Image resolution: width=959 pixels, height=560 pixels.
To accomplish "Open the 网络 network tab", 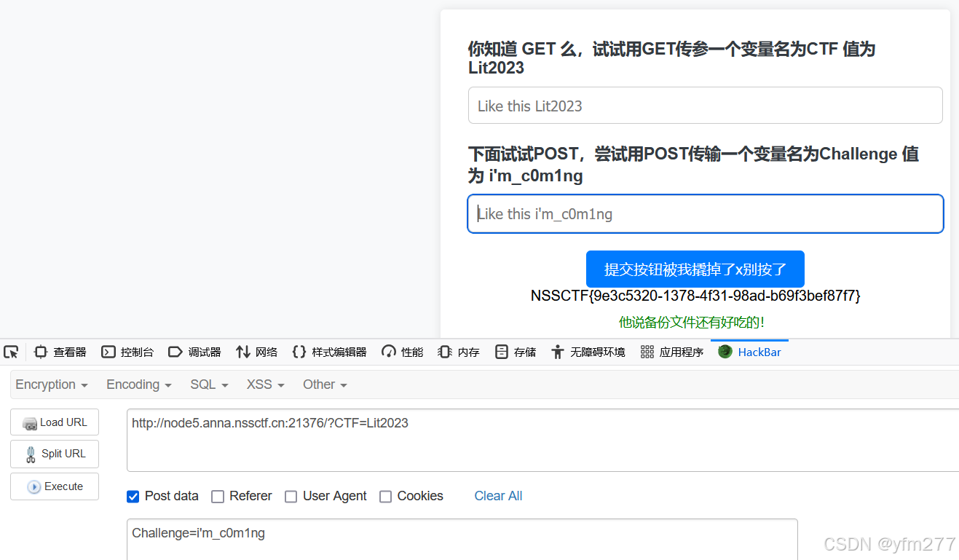I will click(x=257, y=352).
